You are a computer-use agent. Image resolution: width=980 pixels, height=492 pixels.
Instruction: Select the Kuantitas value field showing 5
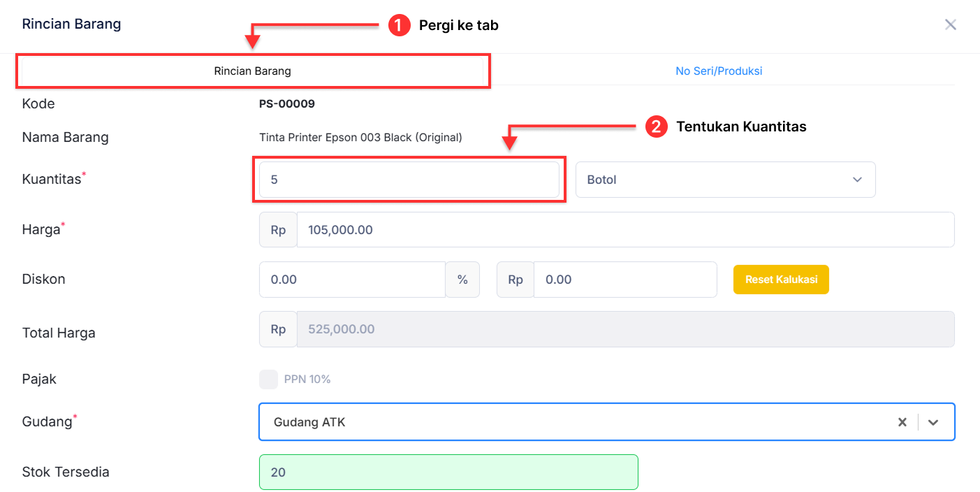pyautogui.click(x=409, y=180)
